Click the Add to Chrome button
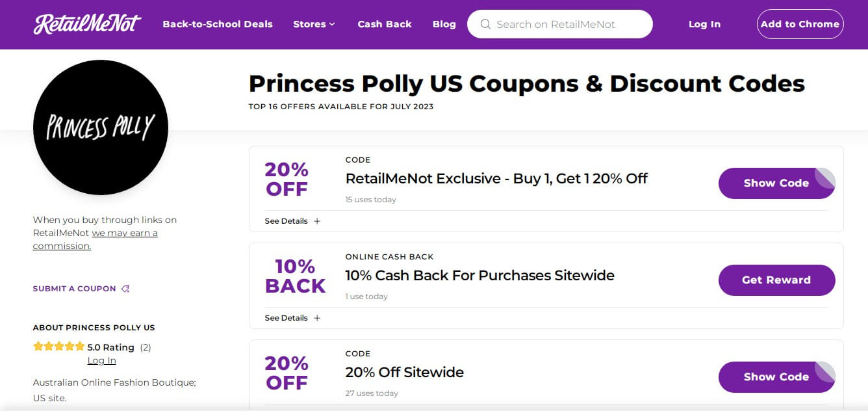 800,24
